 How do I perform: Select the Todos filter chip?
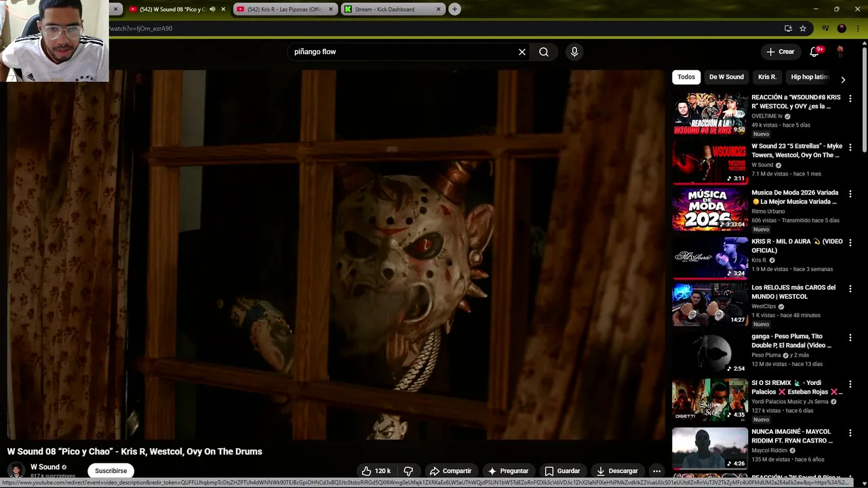pos(686,77)
